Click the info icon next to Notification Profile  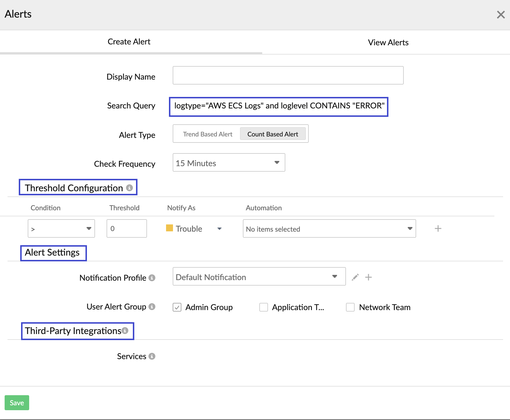(x=152, y=278)
